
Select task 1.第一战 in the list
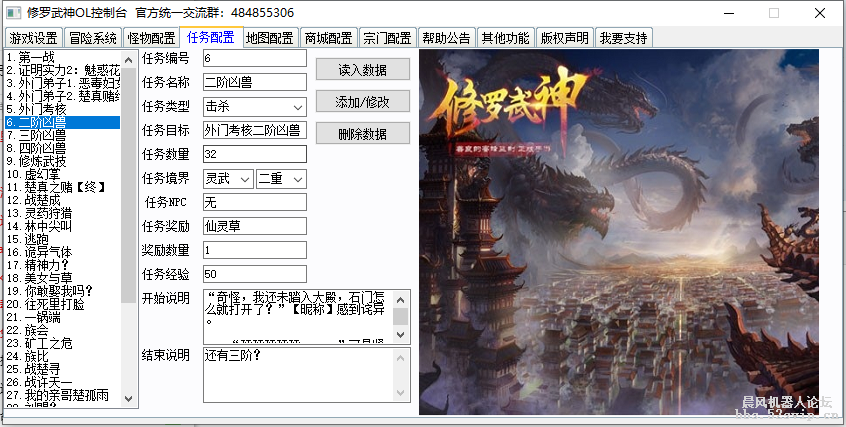(x=63, y=57)
